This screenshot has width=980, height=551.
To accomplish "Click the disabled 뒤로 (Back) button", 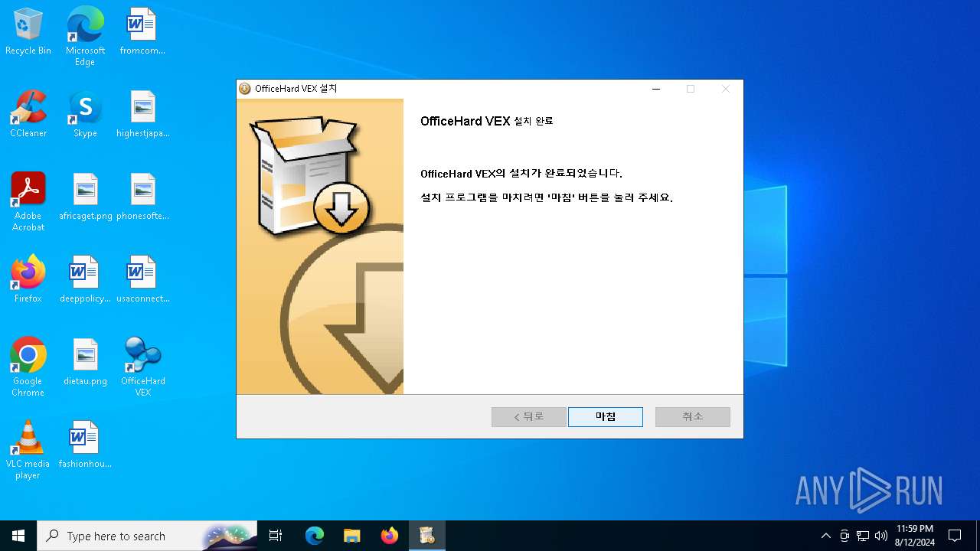I will click(x=528, y=416).
